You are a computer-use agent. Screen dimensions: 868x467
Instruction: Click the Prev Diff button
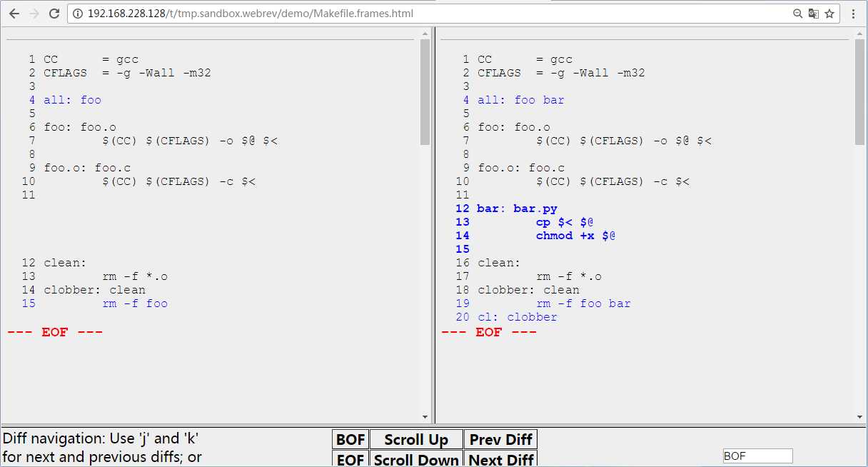coord(500,439)
